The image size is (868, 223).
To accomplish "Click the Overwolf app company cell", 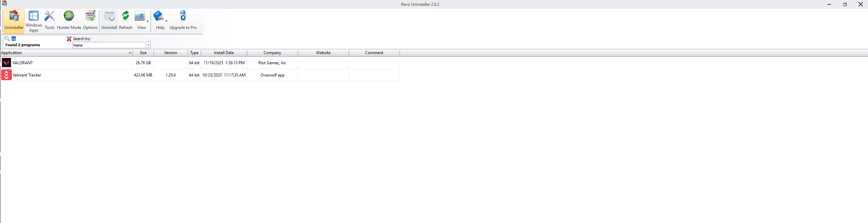I will [272, 75].
